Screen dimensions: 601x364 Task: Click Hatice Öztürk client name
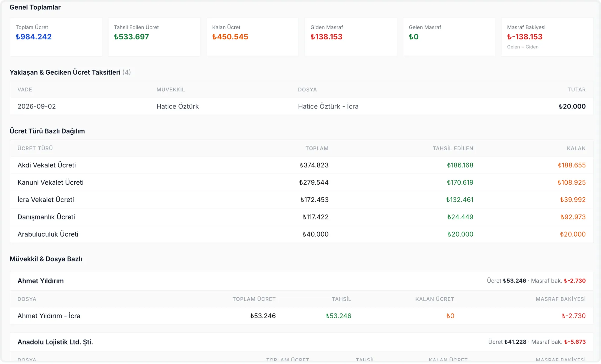pyautogui.click(x=178, y=106)
